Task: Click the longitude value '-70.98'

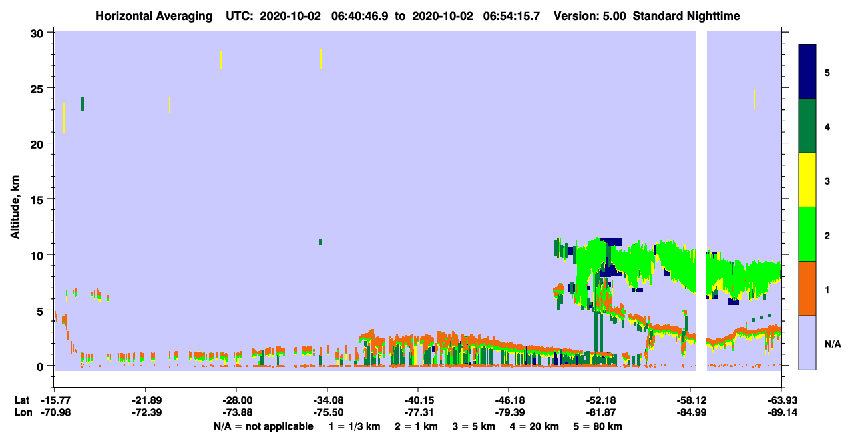Action: pos(55,412)
